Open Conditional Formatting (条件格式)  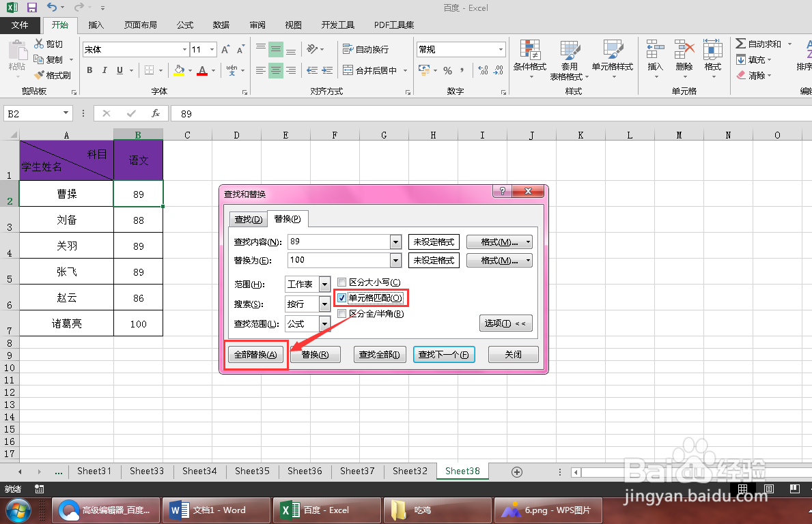click(x=529, y=59)
